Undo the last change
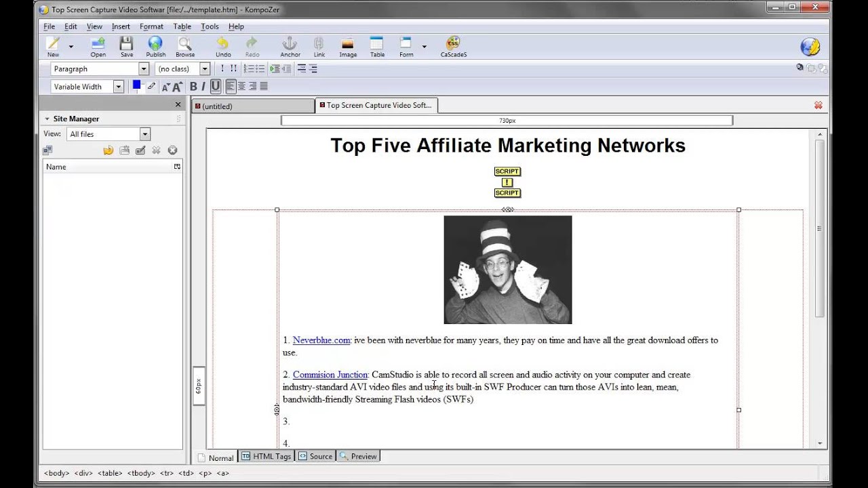This screenshot has width=868, height=488. coord(223,46)
